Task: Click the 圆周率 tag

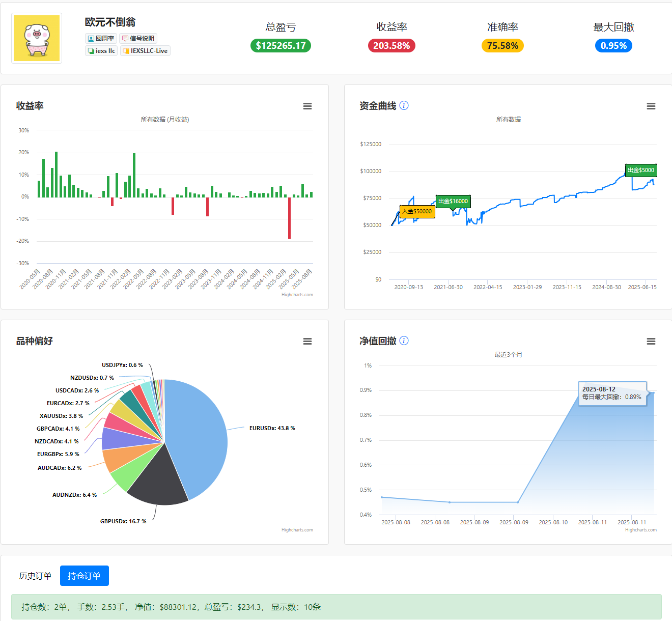Action: [101, 38]
